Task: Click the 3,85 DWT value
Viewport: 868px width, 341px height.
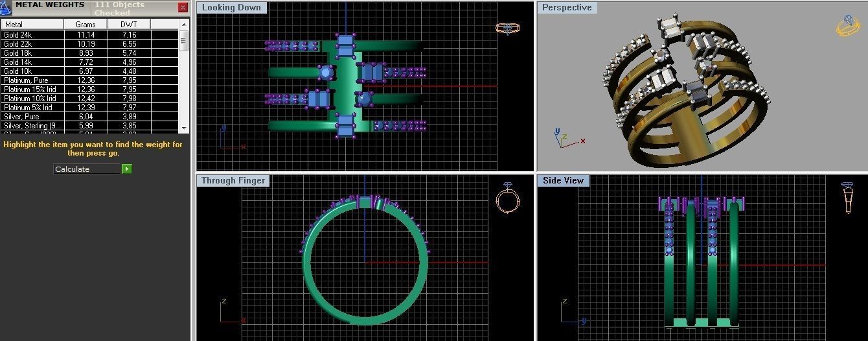Action: (x=129, y=125)
